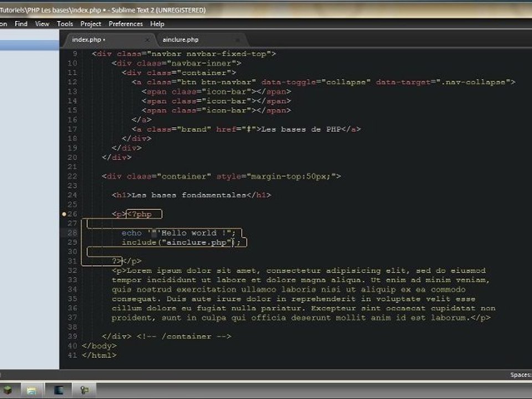
Task: Click on data-toggle="collapse" attribute
Action: [x=316, y=82]
